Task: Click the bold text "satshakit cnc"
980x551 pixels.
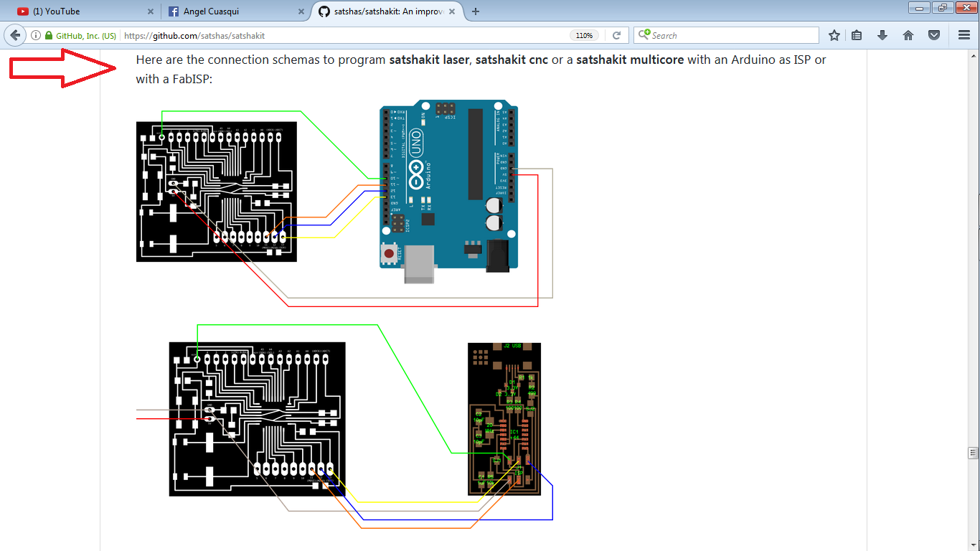Action: tap(512, 60)
